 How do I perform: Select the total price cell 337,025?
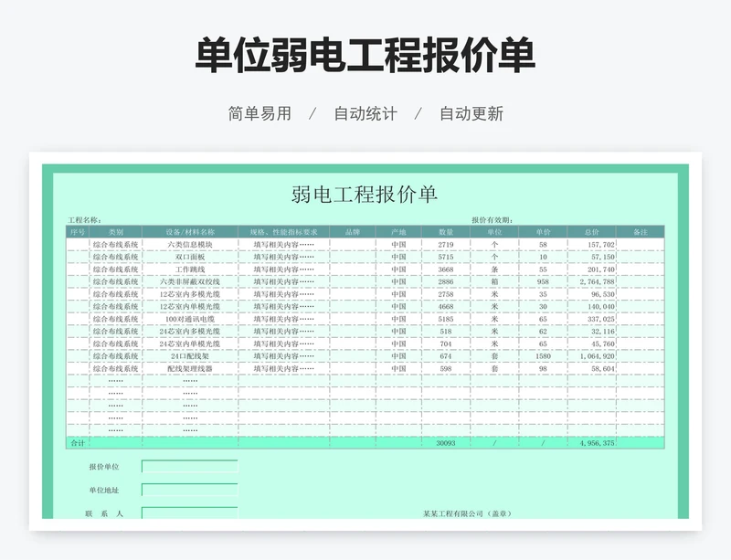[591, 319]
